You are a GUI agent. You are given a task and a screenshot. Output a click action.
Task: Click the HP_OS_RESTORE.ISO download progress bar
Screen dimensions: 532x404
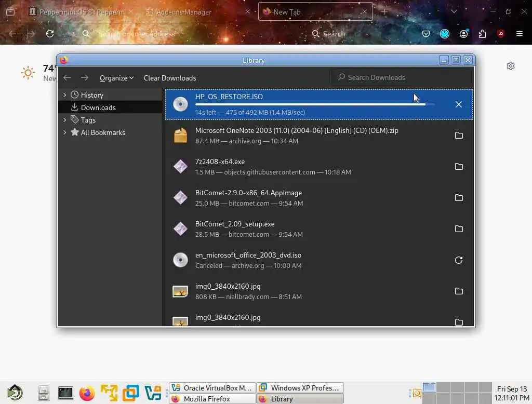pyautogui.click(x=314, y=104)
